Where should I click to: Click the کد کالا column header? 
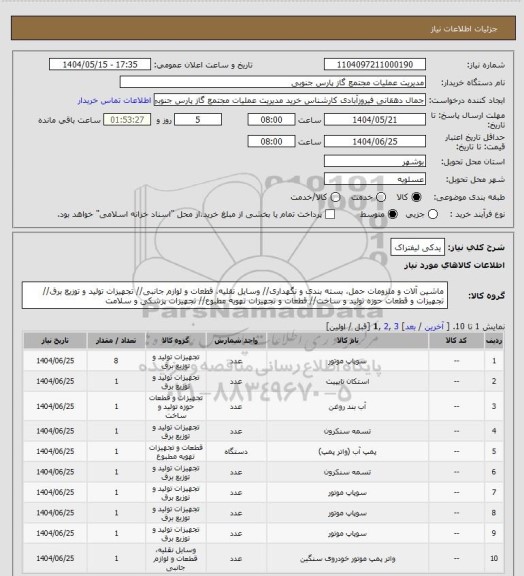click(x=456, y=341)
